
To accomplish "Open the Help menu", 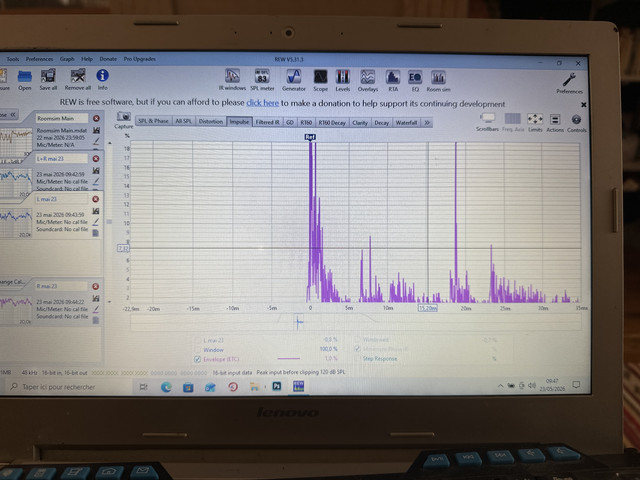I will pyautogui.click(x=87, y=59).
